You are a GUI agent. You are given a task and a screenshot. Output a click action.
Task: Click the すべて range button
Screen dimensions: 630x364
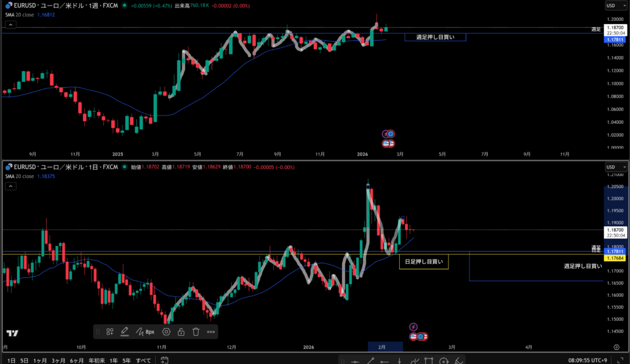point(143,360)
